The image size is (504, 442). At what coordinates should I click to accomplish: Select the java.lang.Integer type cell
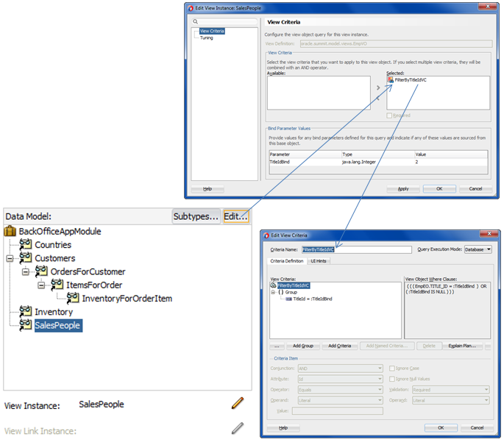coord(377,162)
